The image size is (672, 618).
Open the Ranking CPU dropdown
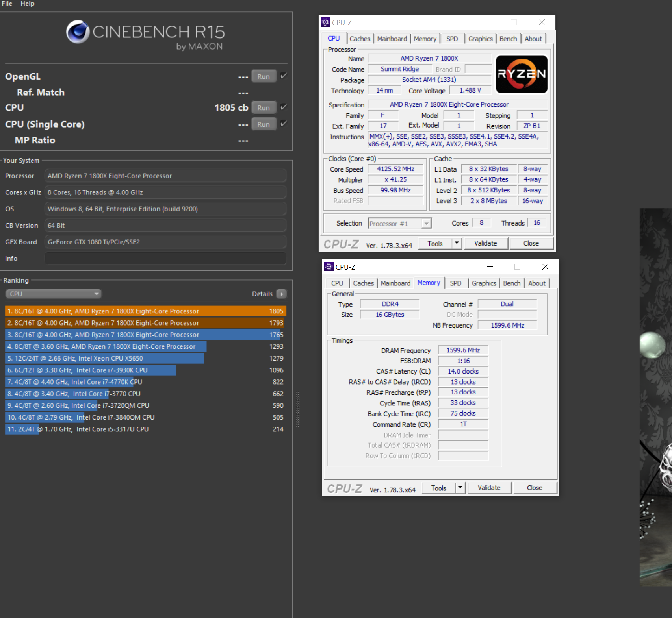(54, 294)
